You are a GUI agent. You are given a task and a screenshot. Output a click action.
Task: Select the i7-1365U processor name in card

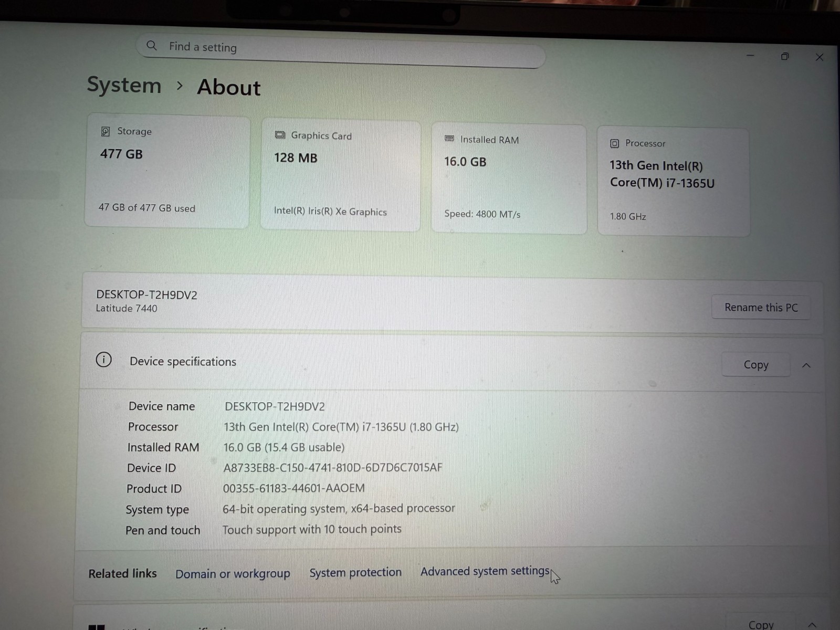[662, 174]
